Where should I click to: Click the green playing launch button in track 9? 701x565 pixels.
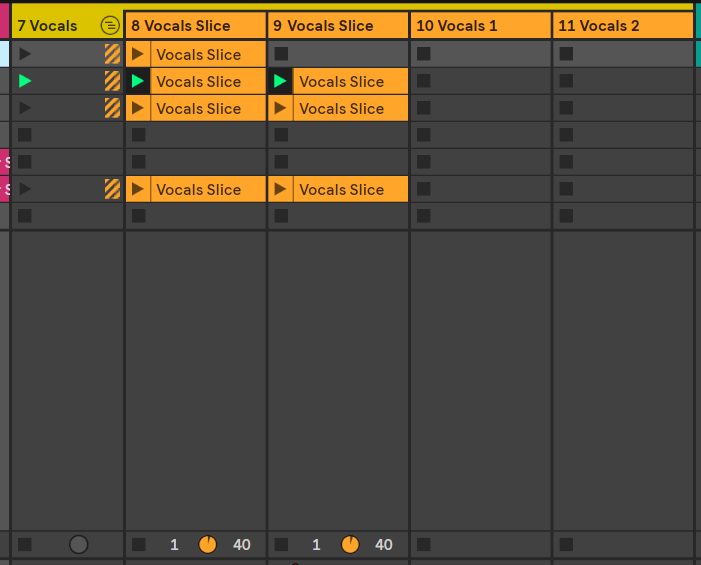coord(280,81)
